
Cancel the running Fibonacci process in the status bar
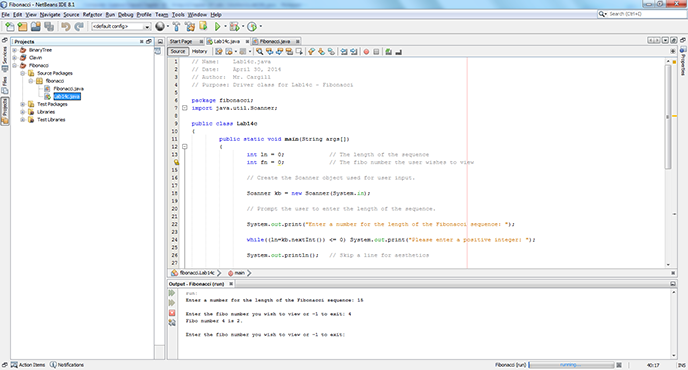[x=619, y=365]
